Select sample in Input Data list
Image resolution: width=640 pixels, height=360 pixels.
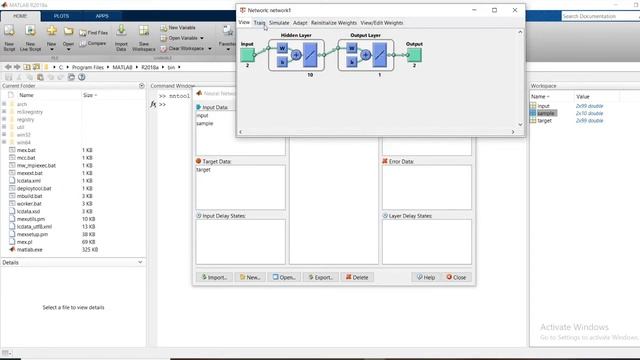click(204, 123)
